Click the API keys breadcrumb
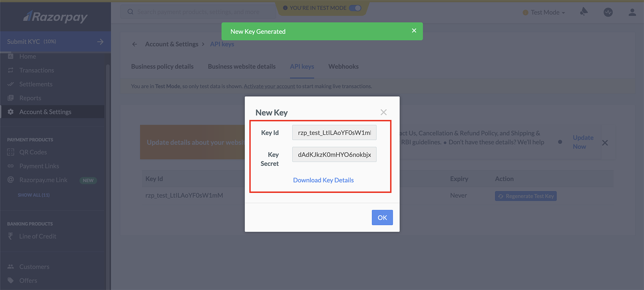 click(222, 44)
